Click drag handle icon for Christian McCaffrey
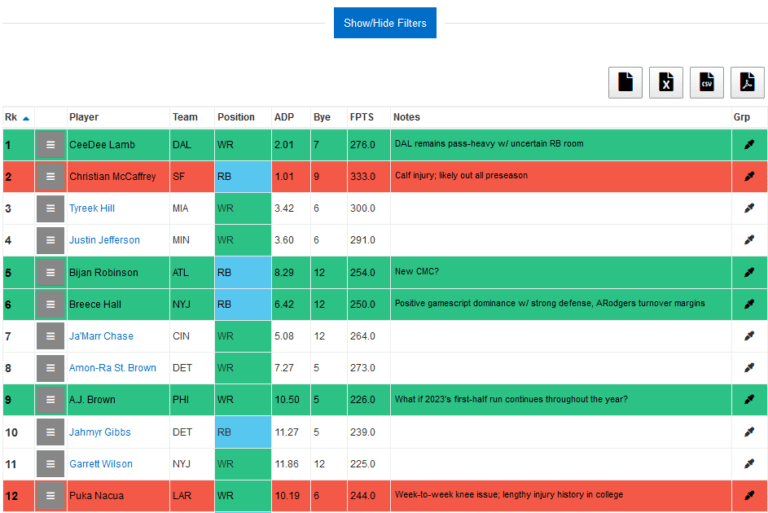Image resolution: width=768 pixels, height=513 pixels. pos(50,176)
